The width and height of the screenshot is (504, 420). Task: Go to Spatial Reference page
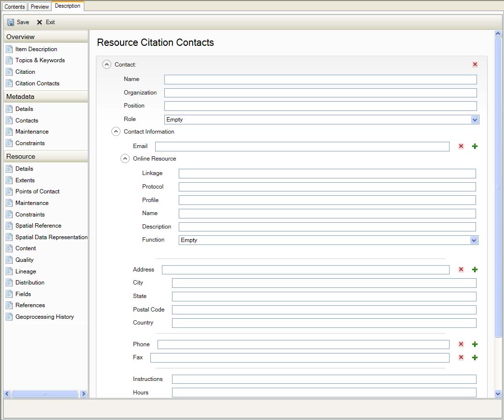38,226
